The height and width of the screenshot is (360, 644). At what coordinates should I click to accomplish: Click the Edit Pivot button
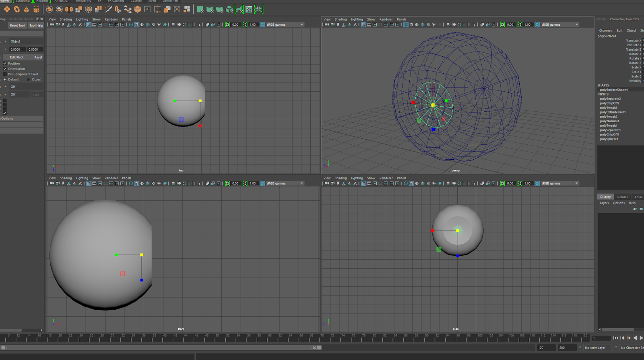click(x=17, y=58)
